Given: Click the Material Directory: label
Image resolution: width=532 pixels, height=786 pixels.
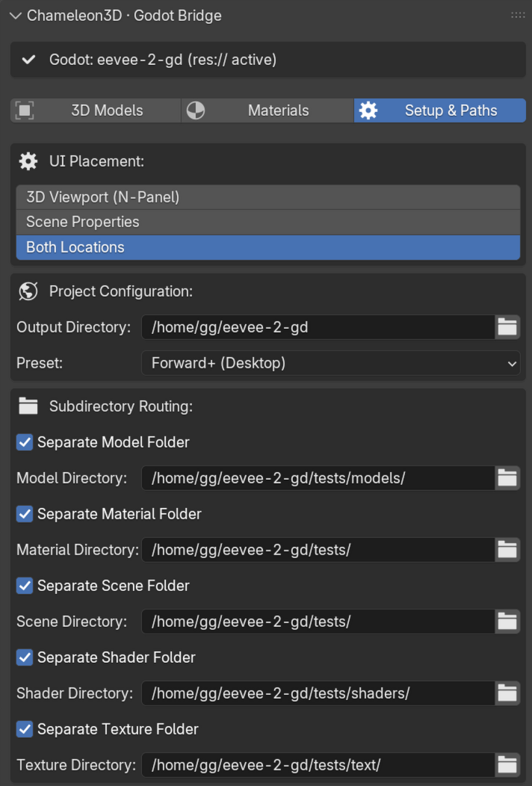Looking at the screenshot, I should [x=78, y=550].
